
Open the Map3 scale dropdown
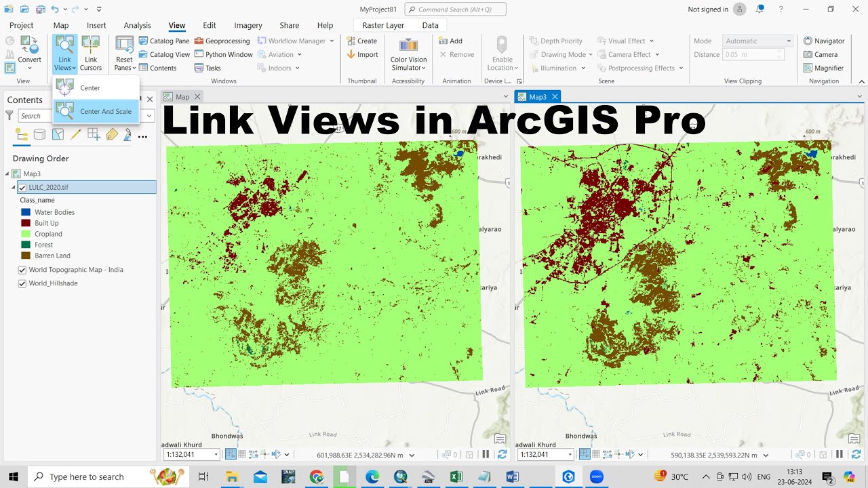point(570,455)
